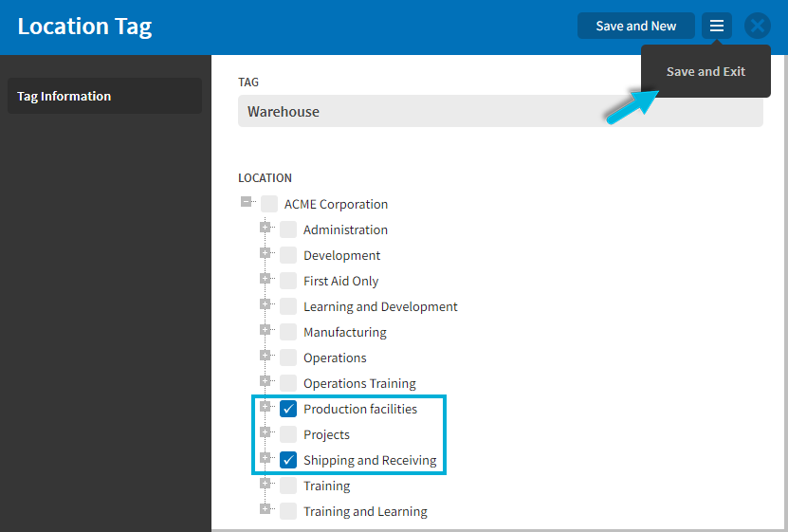The height and width of the screenshot is (532, 788).
Task: Choose Save and Exit from menu
Action: [x=706, y=71]
